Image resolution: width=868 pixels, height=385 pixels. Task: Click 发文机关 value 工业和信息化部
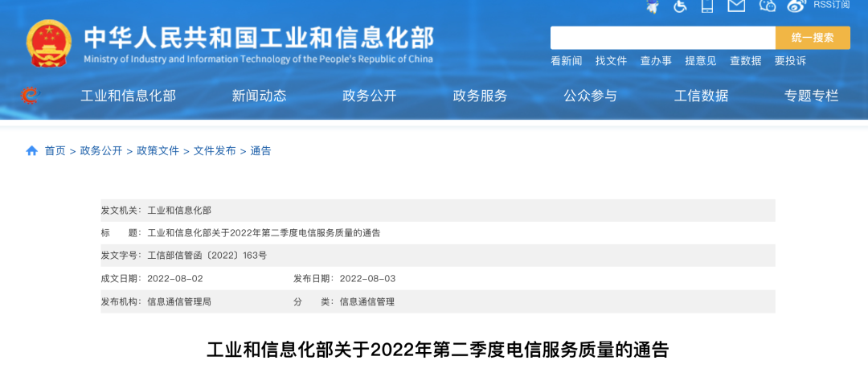179,211
